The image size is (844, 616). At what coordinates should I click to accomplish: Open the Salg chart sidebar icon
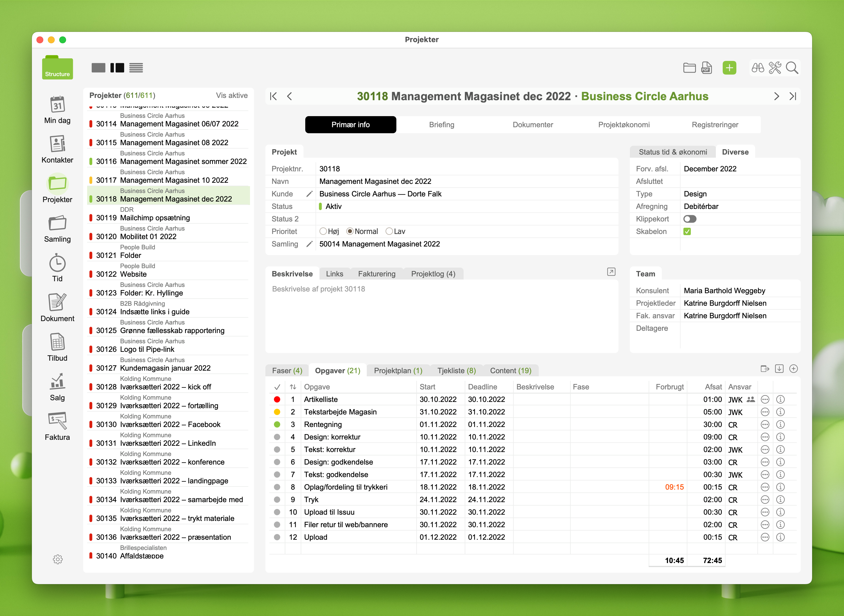(57, 382)
